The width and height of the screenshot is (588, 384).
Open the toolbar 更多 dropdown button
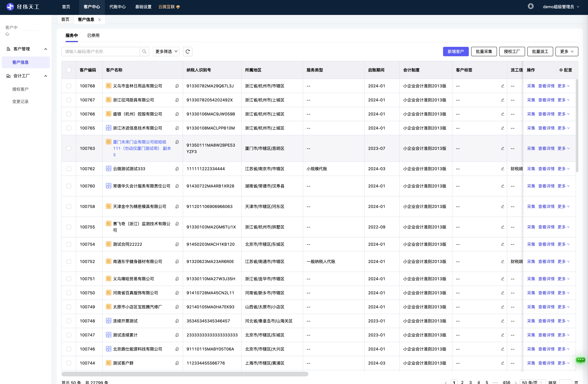[x=566, y=52]
